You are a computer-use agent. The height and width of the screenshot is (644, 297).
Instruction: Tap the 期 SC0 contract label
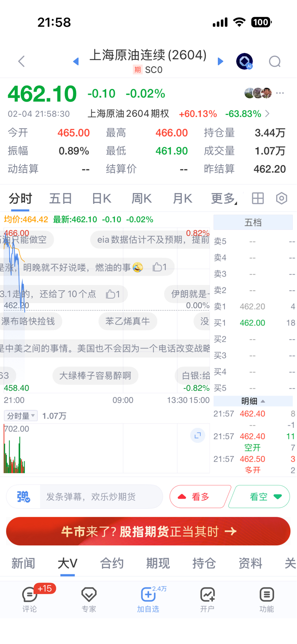(148, 70)
